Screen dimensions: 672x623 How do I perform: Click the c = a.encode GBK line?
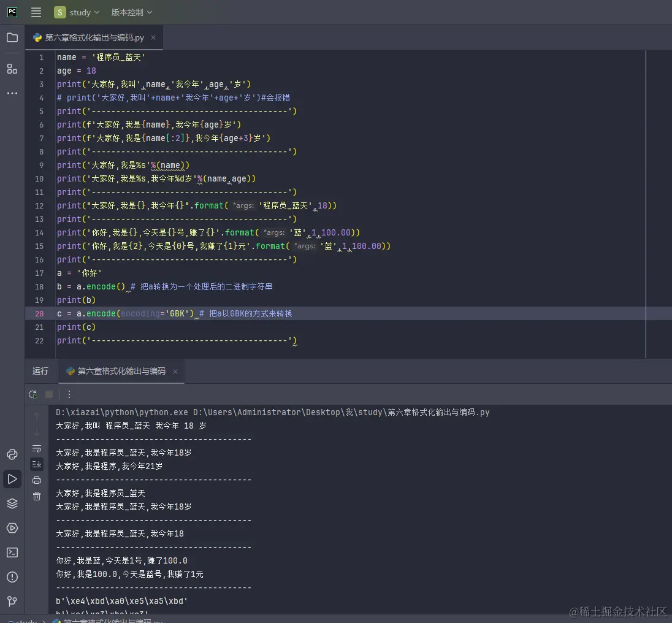coord(174,313)
